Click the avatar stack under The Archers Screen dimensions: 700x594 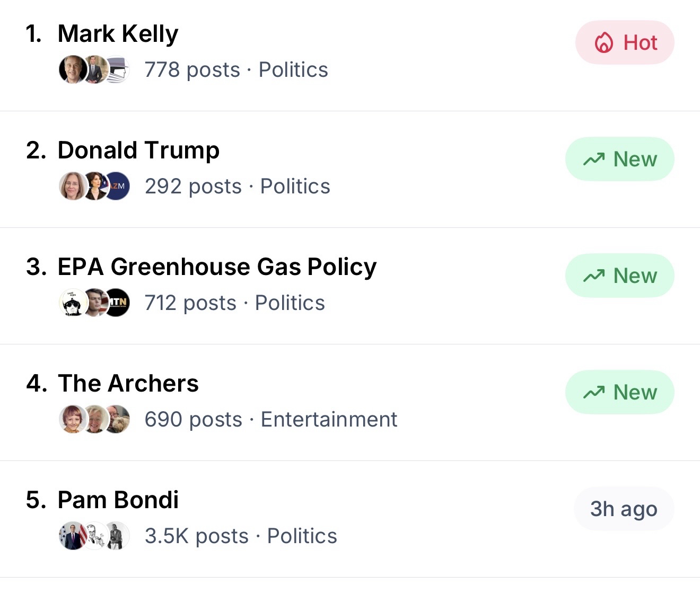tap(94, 420)
